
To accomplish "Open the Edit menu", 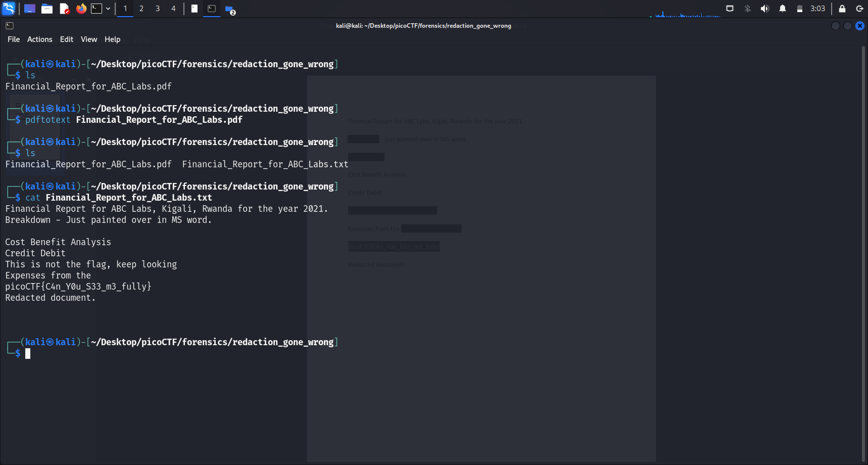I will (66, 39).
